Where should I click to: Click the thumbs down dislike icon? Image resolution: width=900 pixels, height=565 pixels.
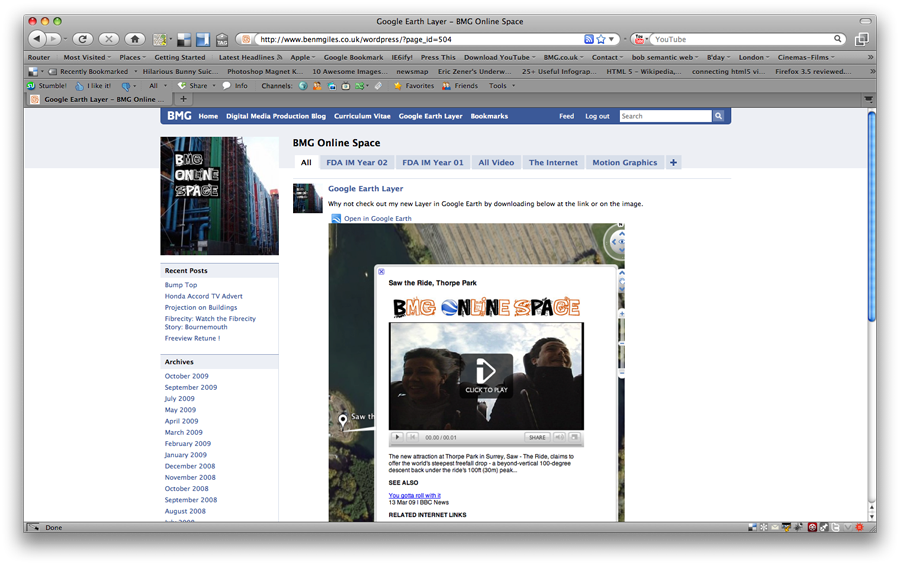pos(126,86)
